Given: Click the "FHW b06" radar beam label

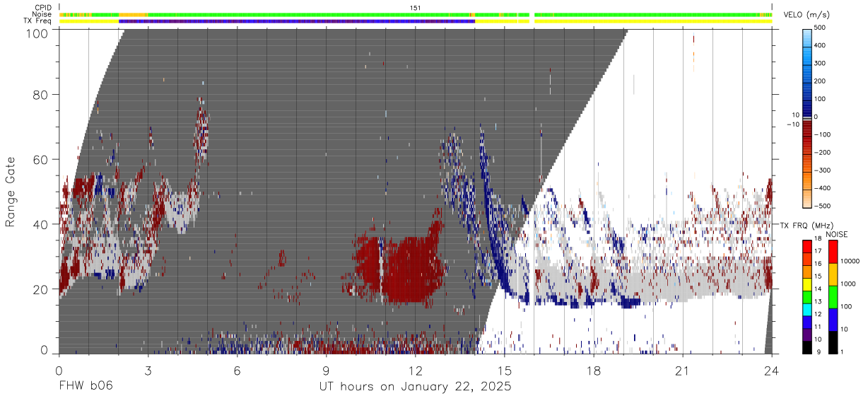Looking at the screenshot, I should [85, 387].
